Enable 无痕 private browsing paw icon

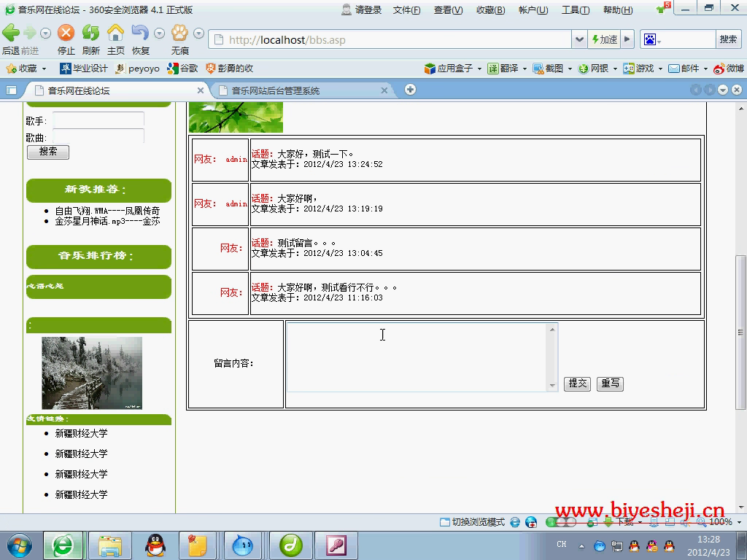(x=179, y=33)
